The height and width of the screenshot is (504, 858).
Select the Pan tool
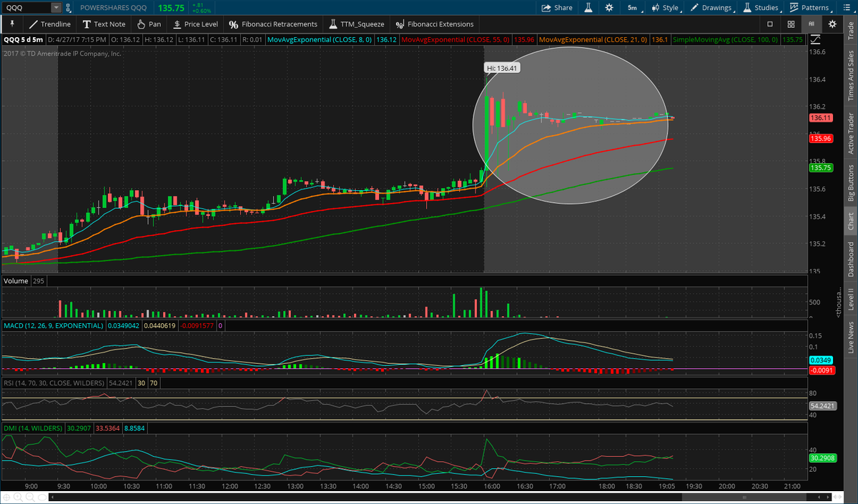click(149, 24)
